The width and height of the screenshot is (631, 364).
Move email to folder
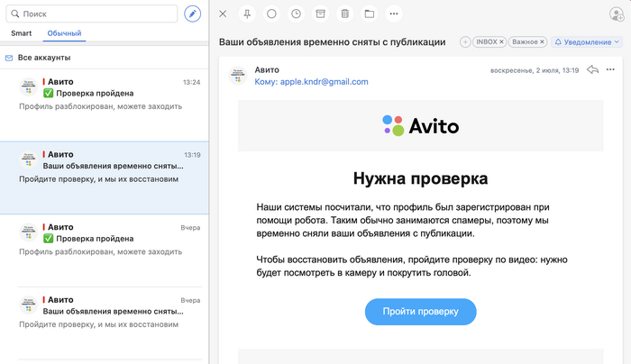(370, 14)
